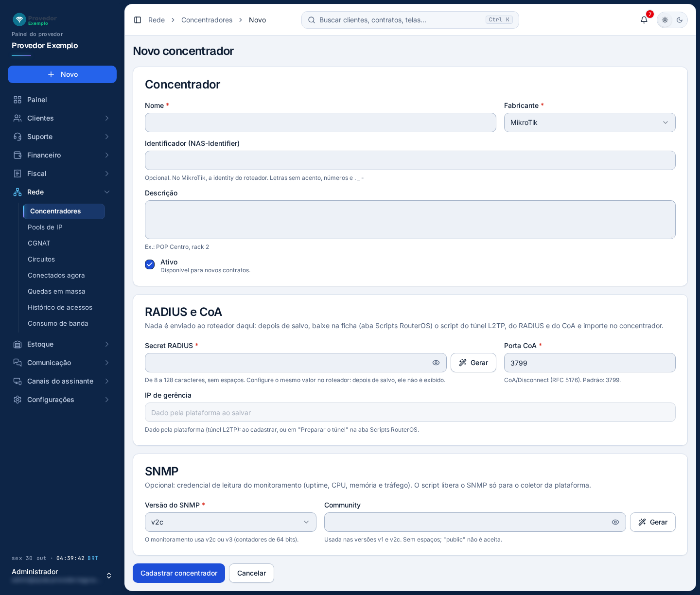Viewport: 700px width, 595px height.
Task: Open the Versão do SNMP dropdown
Action: click(x=230, y=522)
